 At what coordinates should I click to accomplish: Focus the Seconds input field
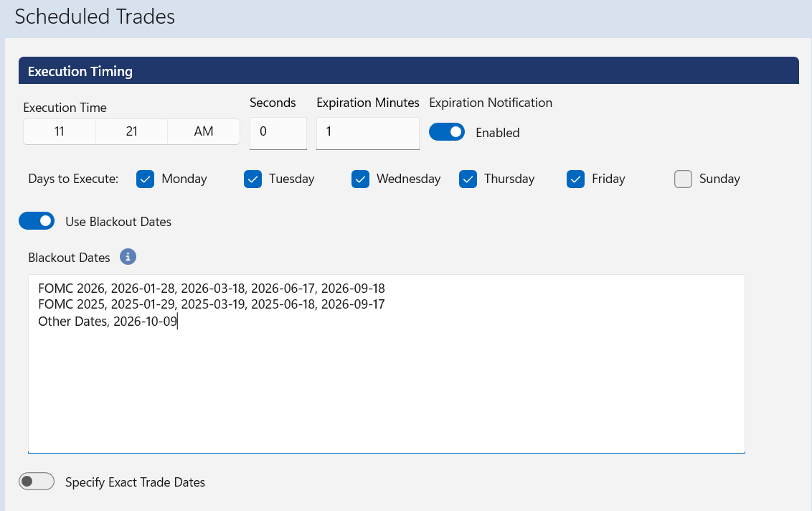click(x=278, y=133)
